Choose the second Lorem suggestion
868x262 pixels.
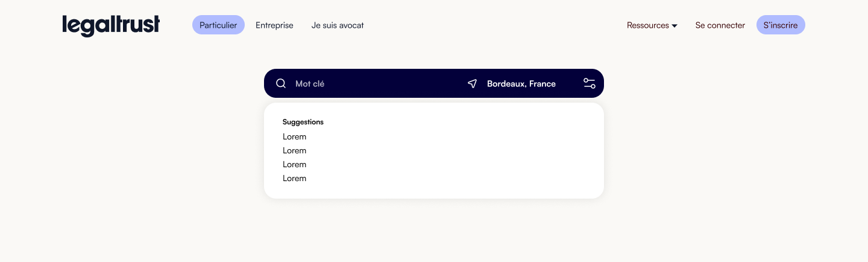tap(294, 150)
